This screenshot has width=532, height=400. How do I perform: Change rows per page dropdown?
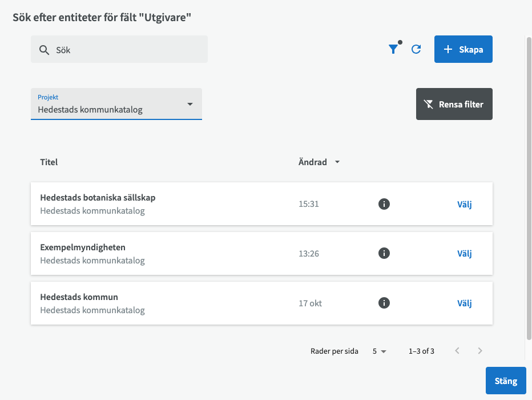[x=380, y=351]
